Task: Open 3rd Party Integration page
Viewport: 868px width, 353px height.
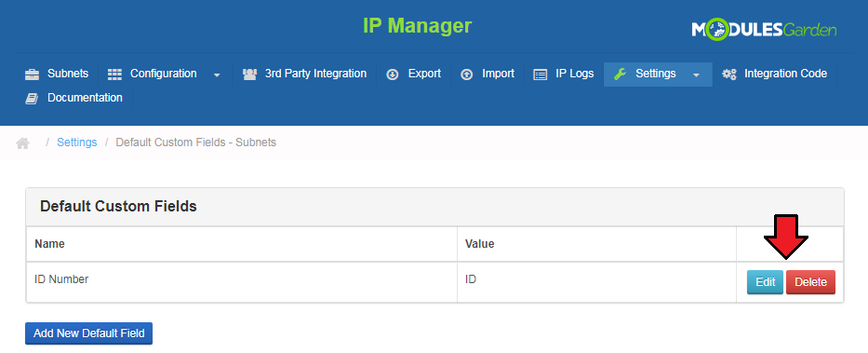Action: coord(315,74)
